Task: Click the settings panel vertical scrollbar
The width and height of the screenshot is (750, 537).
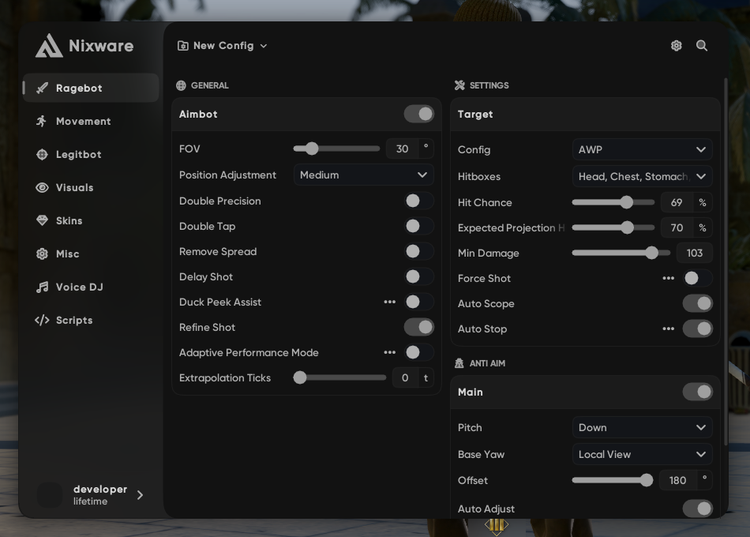Action: [726, 262]
